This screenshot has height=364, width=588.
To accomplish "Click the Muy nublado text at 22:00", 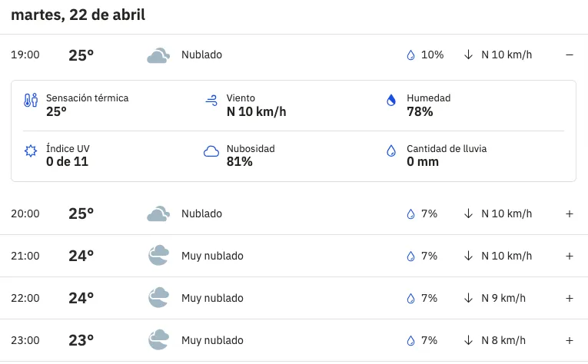I will tap(212, 298).
